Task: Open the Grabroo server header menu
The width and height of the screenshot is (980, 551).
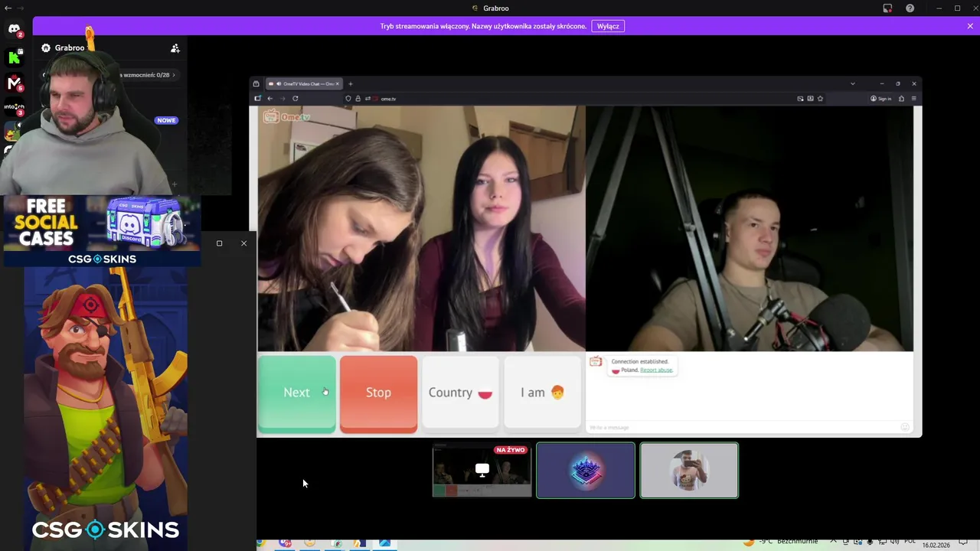Action: 69,47
